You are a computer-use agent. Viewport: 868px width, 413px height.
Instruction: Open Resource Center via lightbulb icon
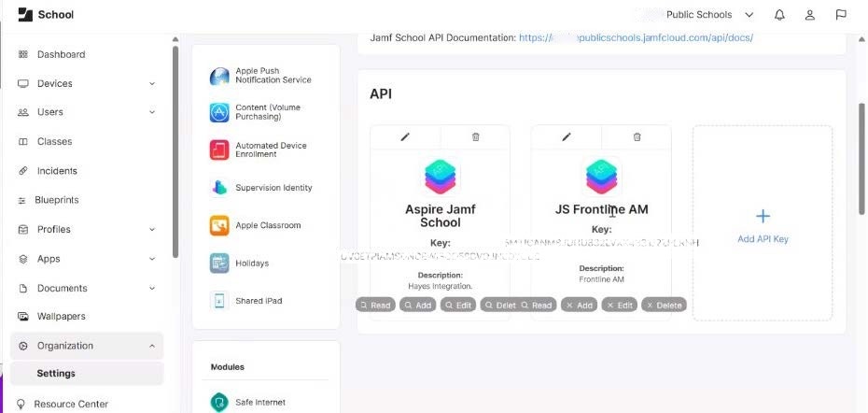21,405
